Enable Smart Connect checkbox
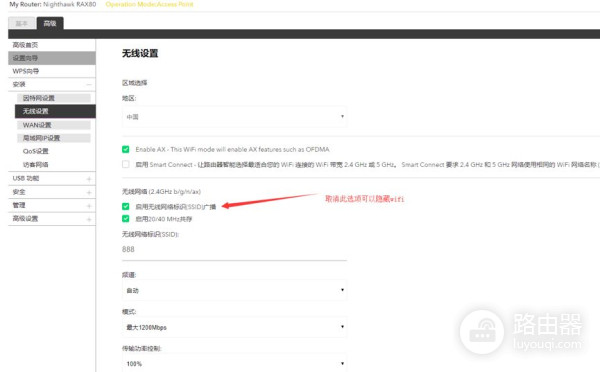600x372 pixels. click(x=126, y=165)
